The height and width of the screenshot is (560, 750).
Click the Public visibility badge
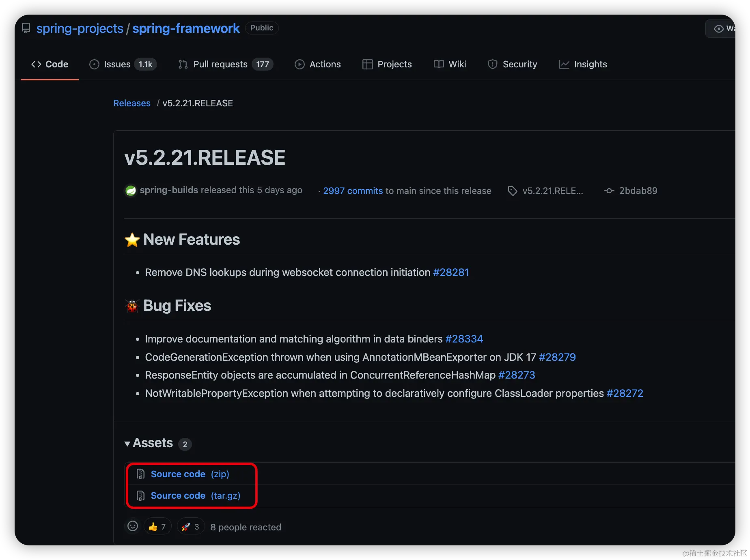pos(262,28)
